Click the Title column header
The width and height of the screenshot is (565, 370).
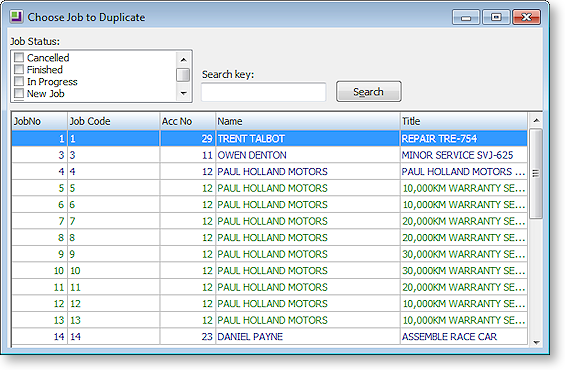[x=464, y=121]
